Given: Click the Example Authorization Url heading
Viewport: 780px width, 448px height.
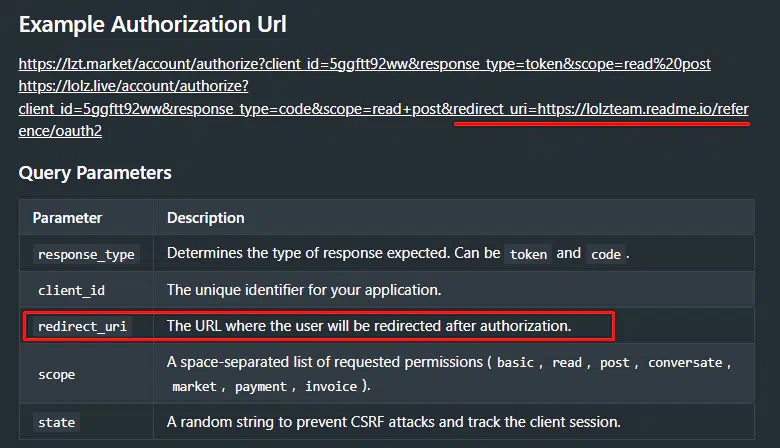Looking at the screenshot, I should coord(152,22).
